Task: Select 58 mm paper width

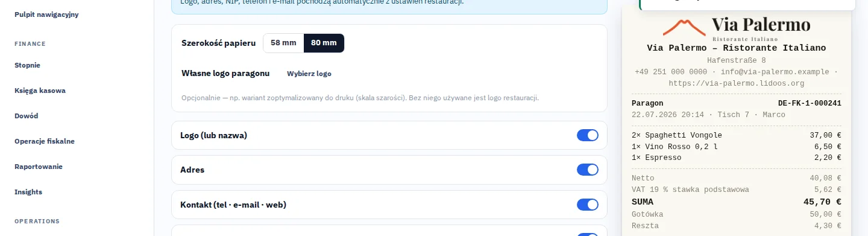Action: (283, 43)
